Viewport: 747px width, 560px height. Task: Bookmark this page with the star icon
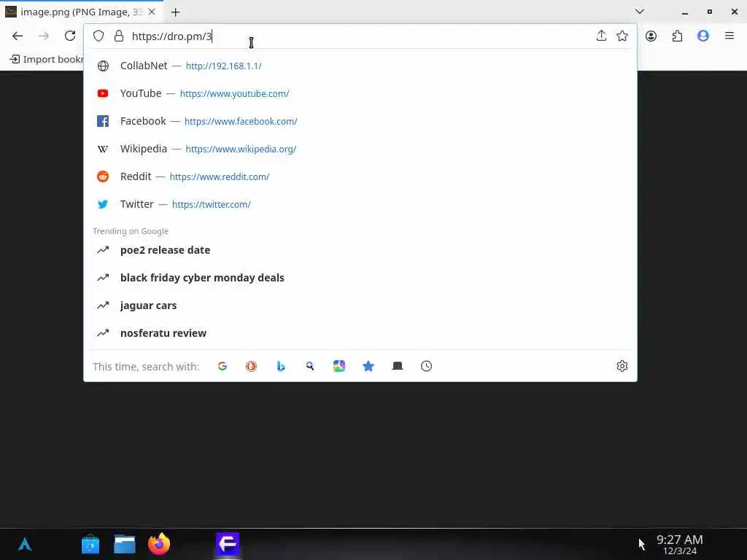pyautogui.click(x=622, y=36)
